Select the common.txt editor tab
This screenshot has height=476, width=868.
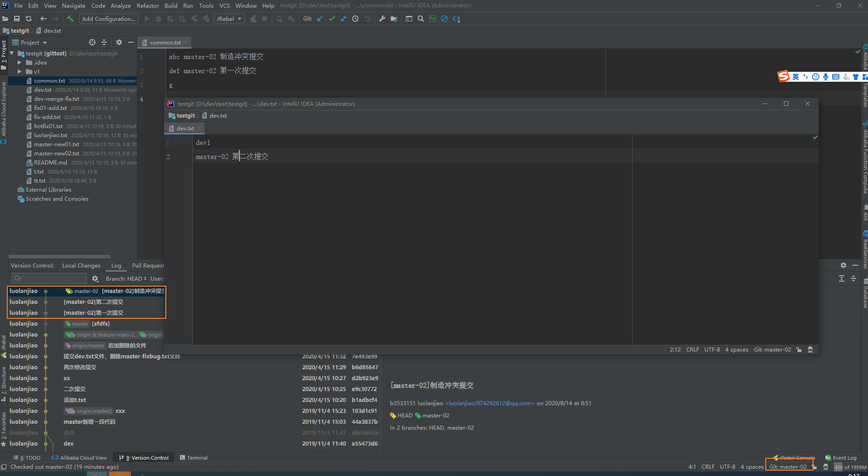pos(165,42)
